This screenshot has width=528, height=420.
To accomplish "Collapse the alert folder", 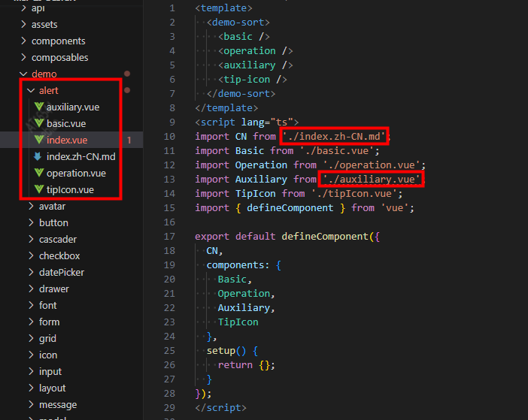I will point(31,90).
